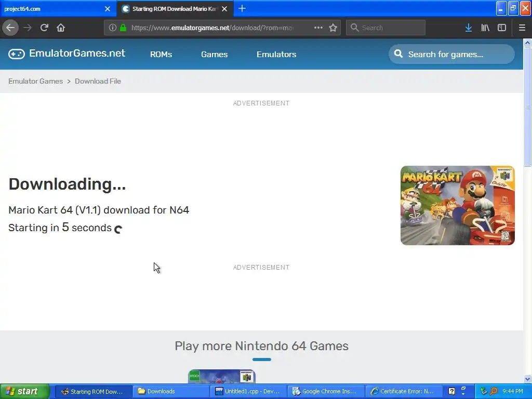Image resolution: width=532 pixels, height=399 pixels.
Task: Open the Library bookshelf icon
Action: [485, 28]
